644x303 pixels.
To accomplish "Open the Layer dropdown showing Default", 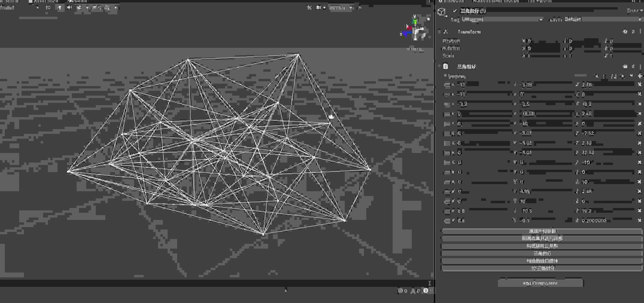I will (602, 20).
